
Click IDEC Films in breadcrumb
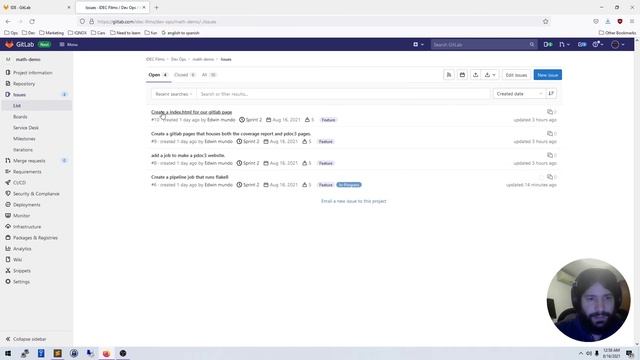(155, 59)
